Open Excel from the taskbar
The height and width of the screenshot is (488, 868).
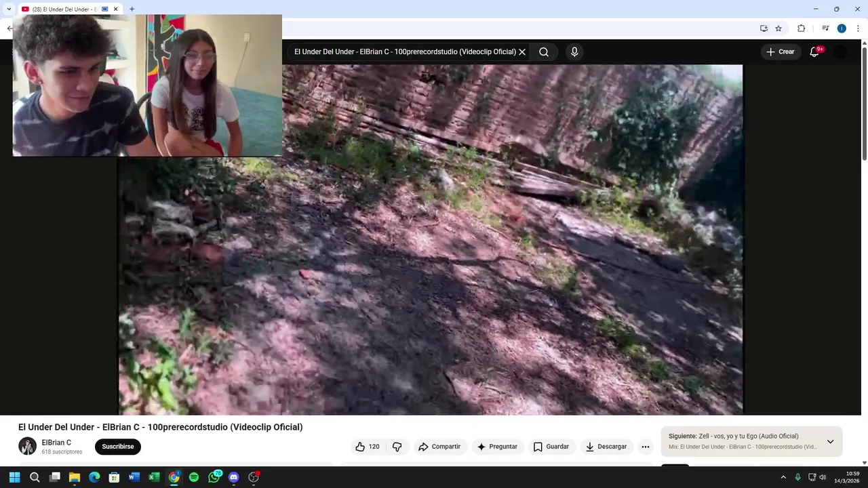(154, 477)
